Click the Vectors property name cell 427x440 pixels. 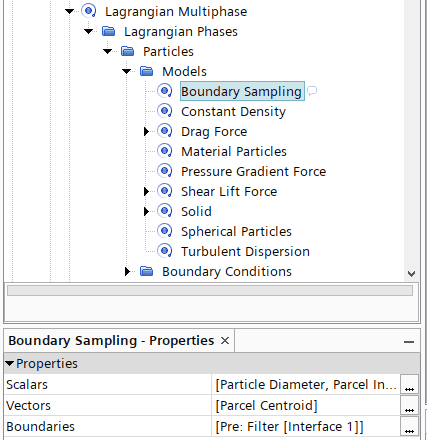[x=108, y=405]
